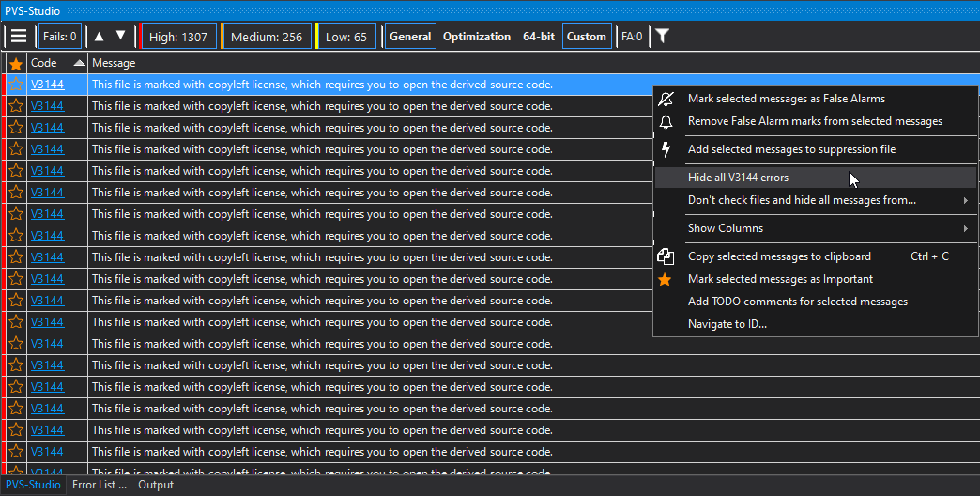Open the V3144 link in highlighted row
Viewport: 980px width, 496px height.
[47, 85]
